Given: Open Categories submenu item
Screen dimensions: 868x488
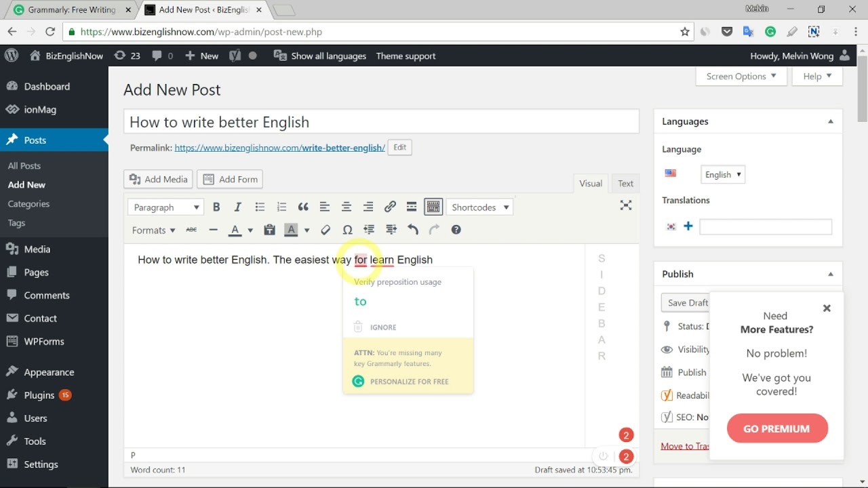Looking at the screenshot, I should (x=28, y=204).
